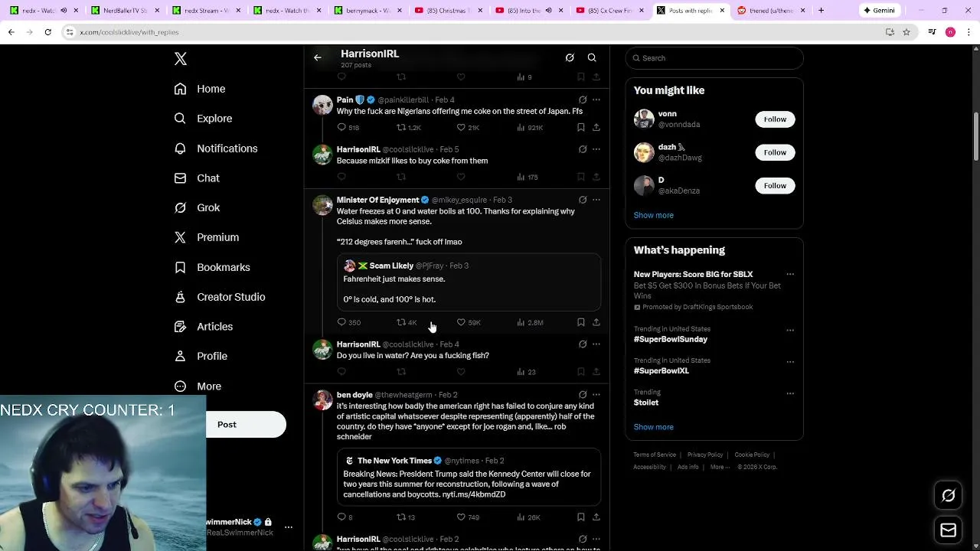Screen dimensions: 980x551
Task: Open the floating Grok button
Action: (x=948, y=496)
